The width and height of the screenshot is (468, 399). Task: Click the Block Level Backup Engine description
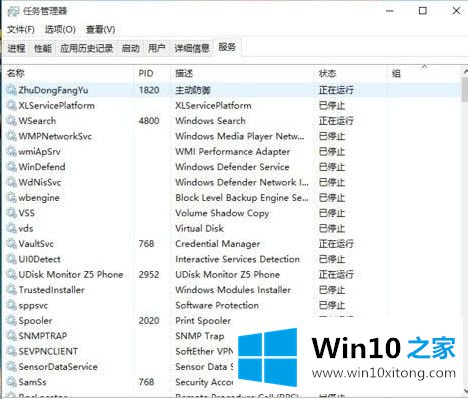[x=242, y=198]
